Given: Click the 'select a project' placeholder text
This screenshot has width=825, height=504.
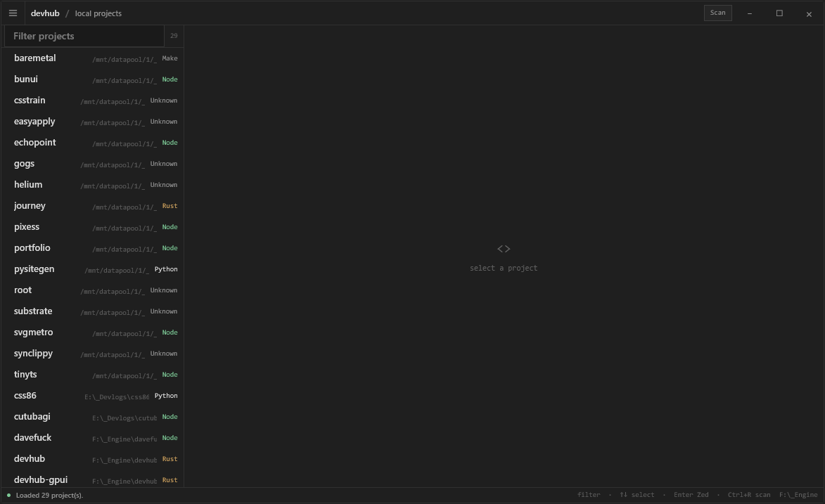Looking at the screenshot, I should [504, 268].
